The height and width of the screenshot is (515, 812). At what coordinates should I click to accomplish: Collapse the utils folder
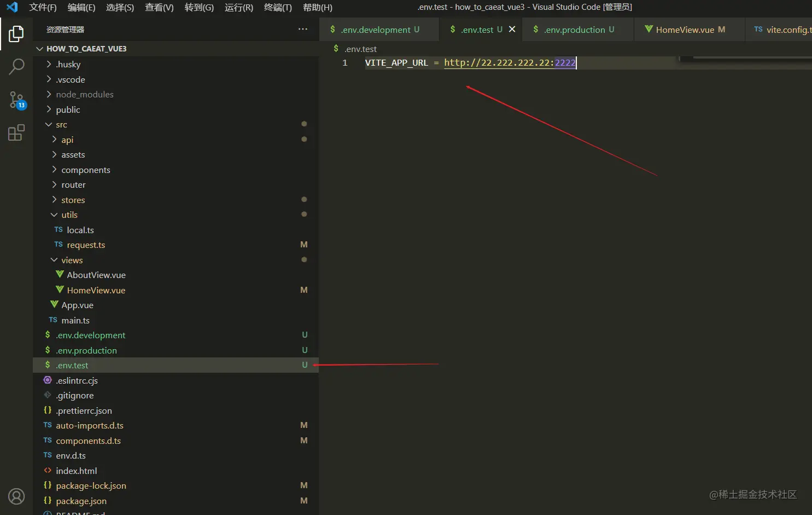coord(176,215)
